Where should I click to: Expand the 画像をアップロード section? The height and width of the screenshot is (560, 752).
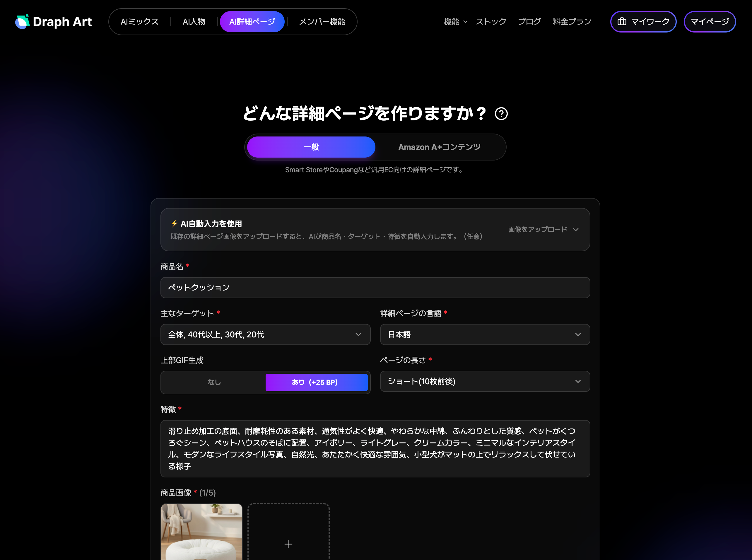tap(543, 230)
